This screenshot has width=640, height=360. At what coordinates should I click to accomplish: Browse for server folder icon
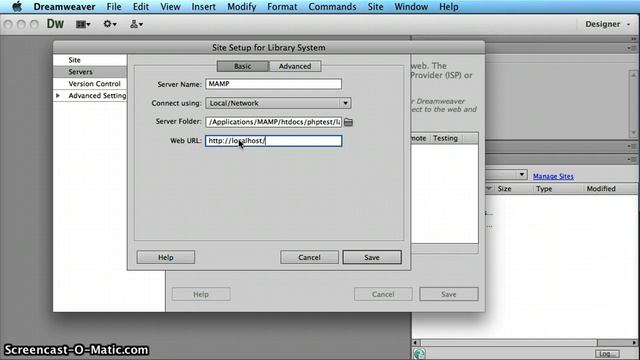pyautogui.click(x=348, y=122)
